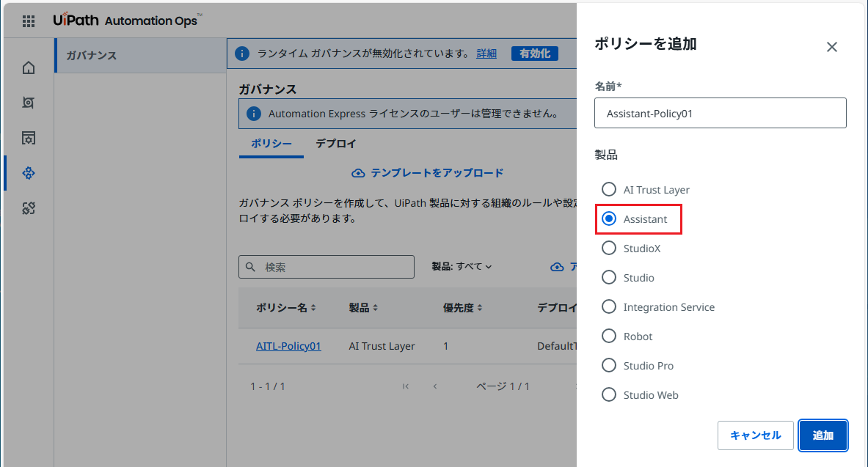Open the 製品: すべて filter dropdown
The width and height of the screenshot is (868, 467).
click(x=462, y=267)
